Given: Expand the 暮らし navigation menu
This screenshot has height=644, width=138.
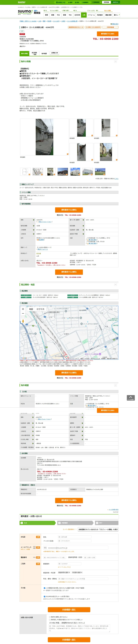Looking at the screenshot, I should pos(117,15).
